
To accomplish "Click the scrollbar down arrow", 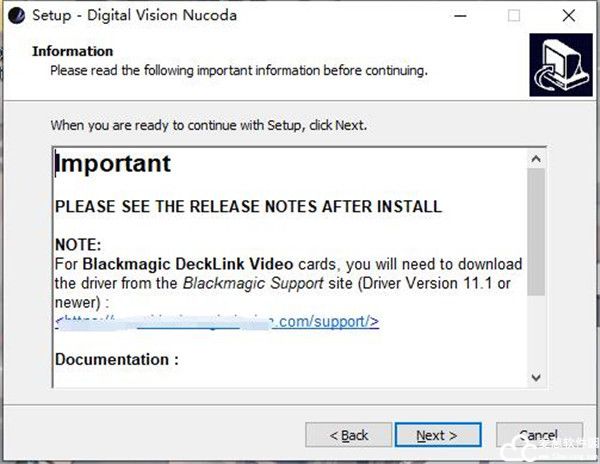I will (x=536, y=377).
